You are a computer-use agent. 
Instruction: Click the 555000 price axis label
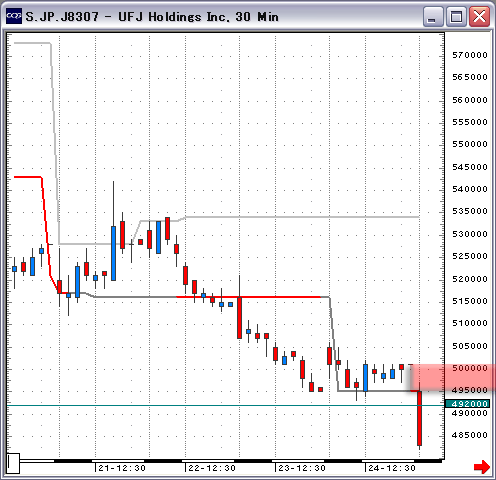coord(470,122)
